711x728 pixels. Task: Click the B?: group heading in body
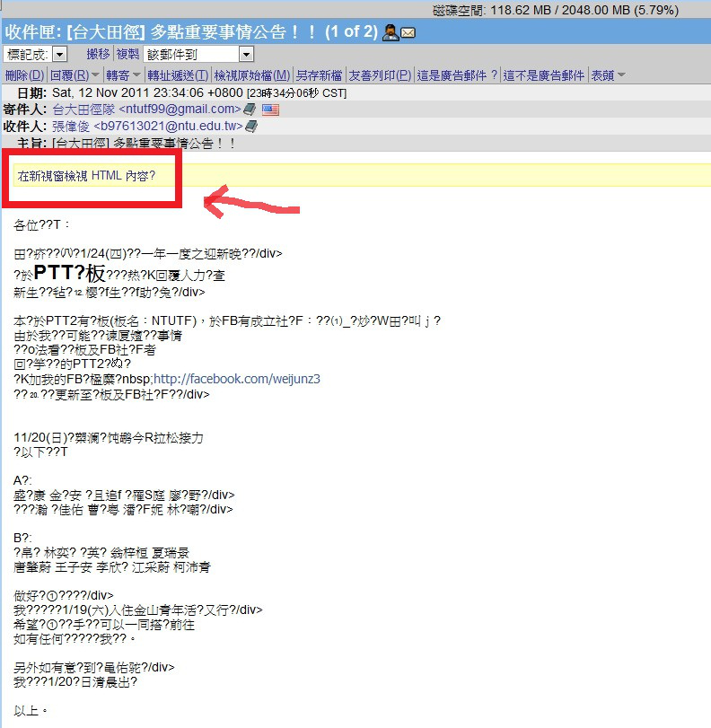coord(22,538)
